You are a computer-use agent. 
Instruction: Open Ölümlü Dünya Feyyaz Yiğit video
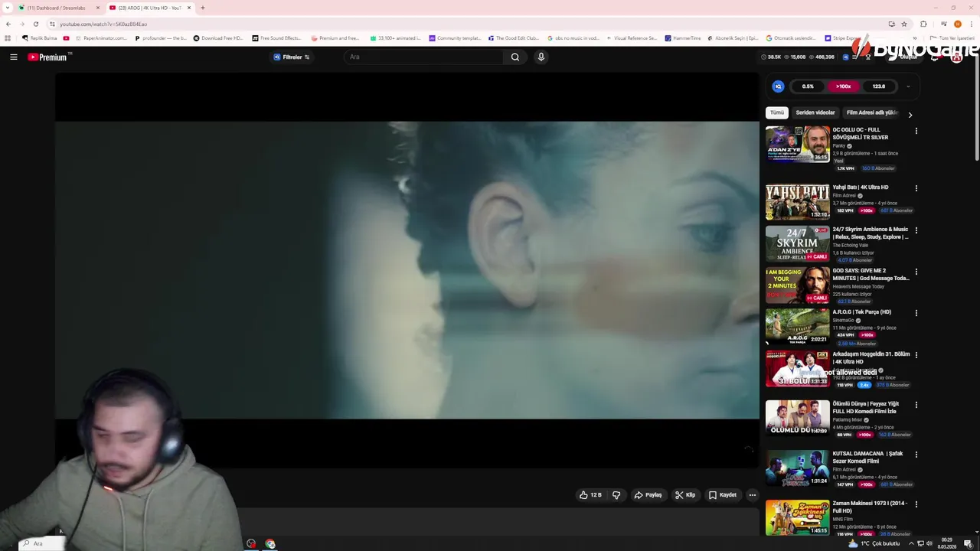866,408
